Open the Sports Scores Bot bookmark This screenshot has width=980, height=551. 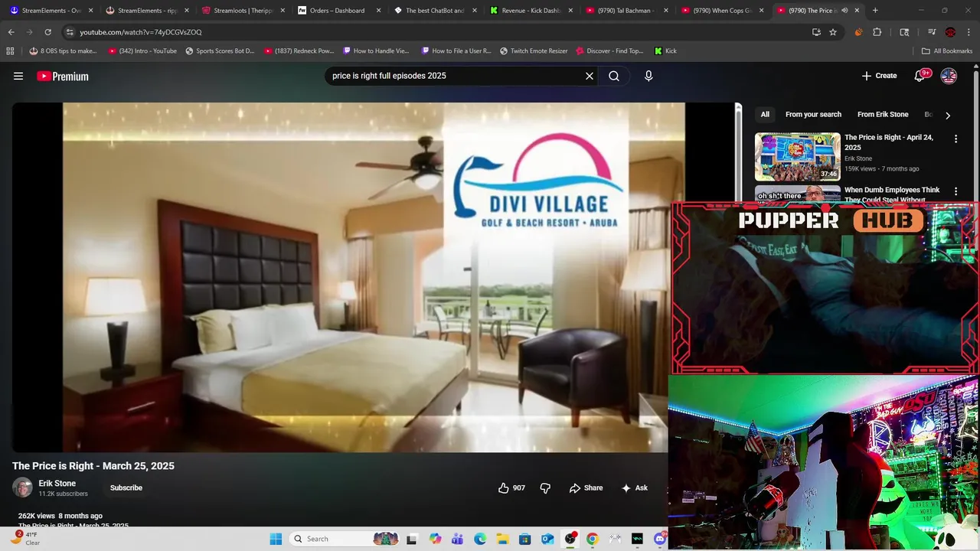(220, 51)
